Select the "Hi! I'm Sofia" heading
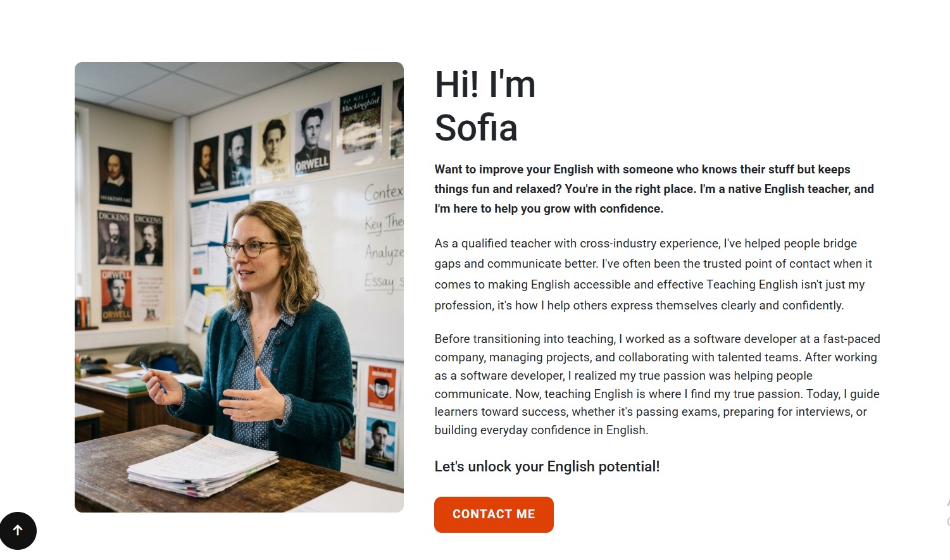The image size is (950, 560). point(485,106)
